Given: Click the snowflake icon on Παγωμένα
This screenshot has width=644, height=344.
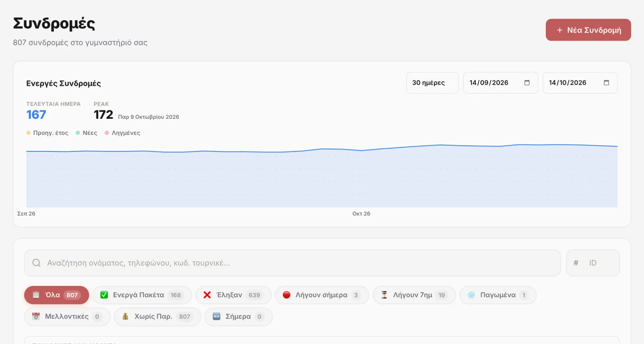Looking at the screenshot, I should (471, 295).
